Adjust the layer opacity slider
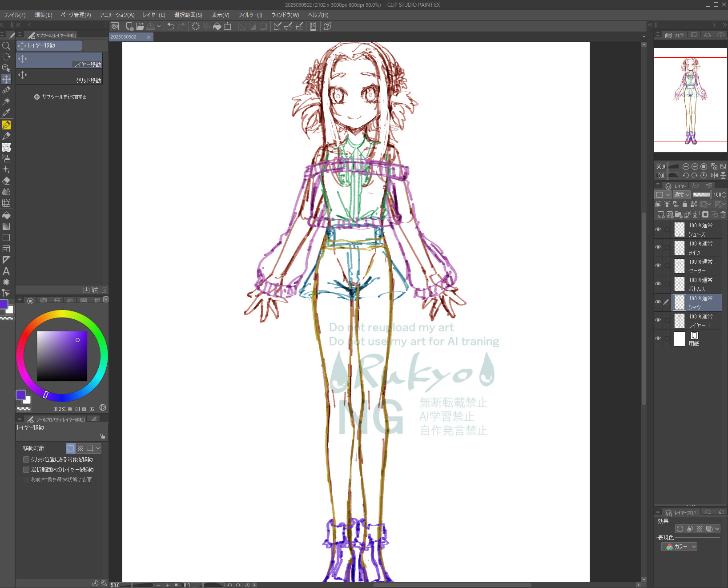 pyautogui.click(x=701, y=195)
